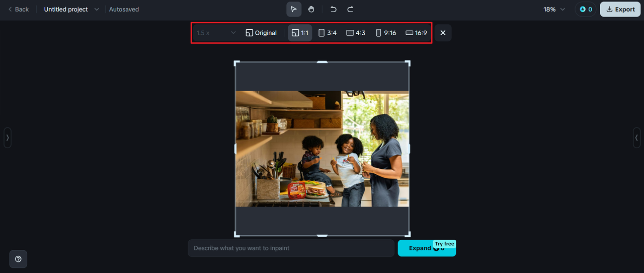Click the bottom edge crop handle

(322, 235)
